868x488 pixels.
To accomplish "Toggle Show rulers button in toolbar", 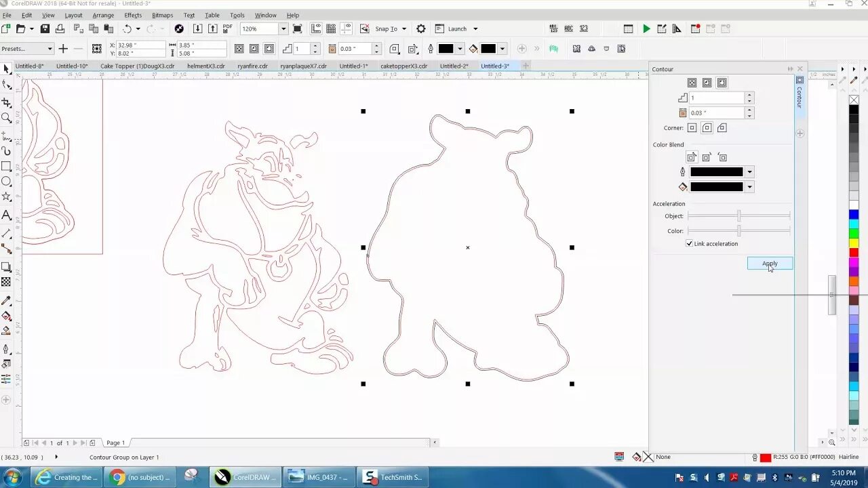I will pos(316,28).
